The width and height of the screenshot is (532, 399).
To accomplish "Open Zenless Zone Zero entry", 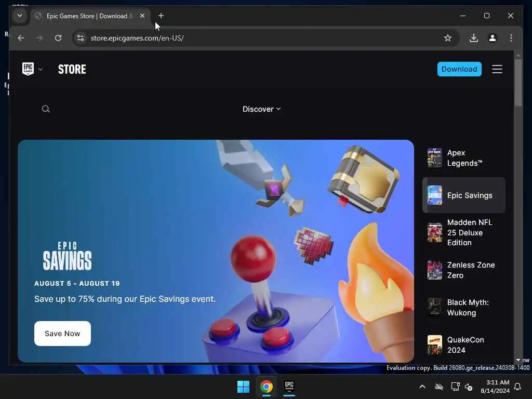I will [464, 270].
